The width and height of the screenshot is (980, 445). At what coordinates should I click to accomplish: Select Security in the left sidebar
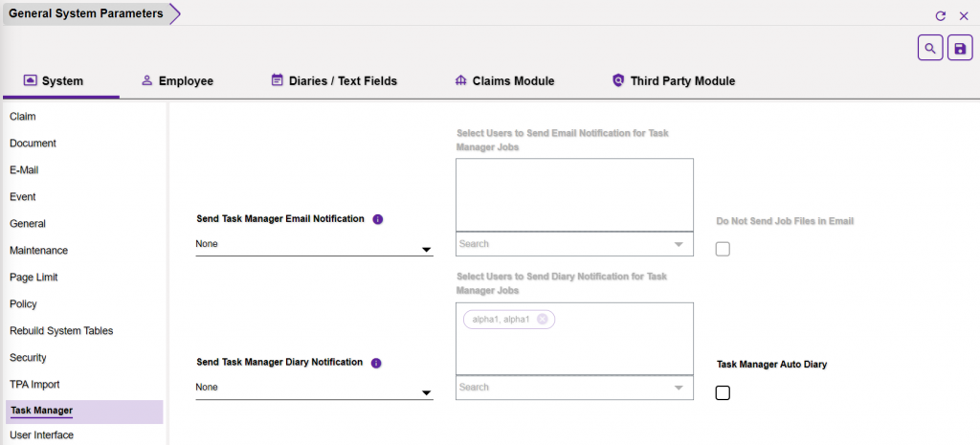coord(28,358)
